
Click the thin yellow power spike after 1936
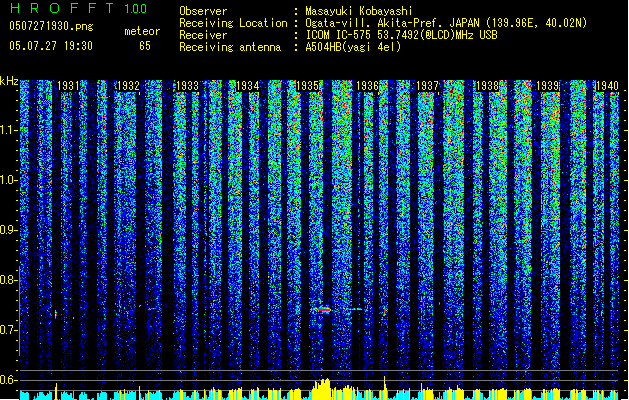point(385,388)
